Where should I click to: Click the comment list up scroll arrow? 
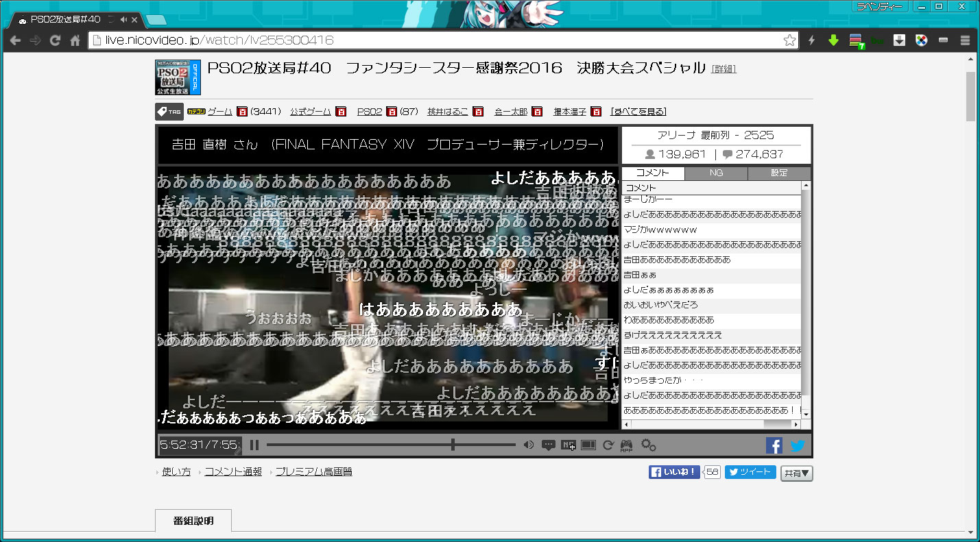(x=806, y=186)
